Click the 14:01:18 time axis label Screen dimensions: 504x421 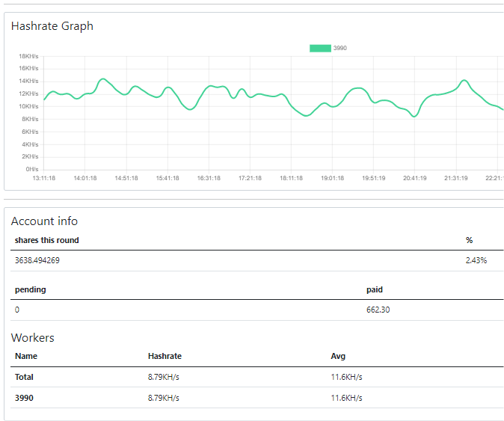click(85, 178)
